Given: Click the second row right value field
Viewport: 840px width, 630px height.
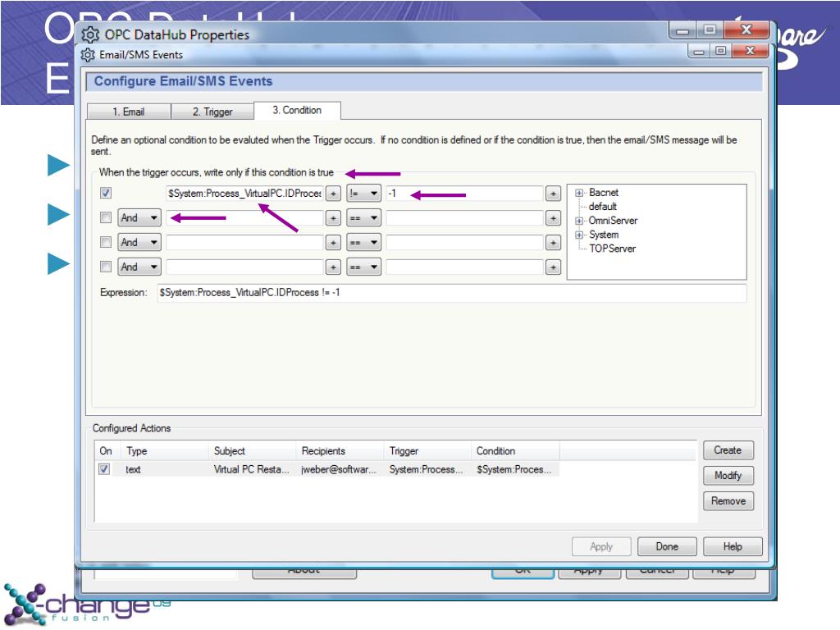Looking at the screenshot, I should pyautogui.click(x=464, y=218).
